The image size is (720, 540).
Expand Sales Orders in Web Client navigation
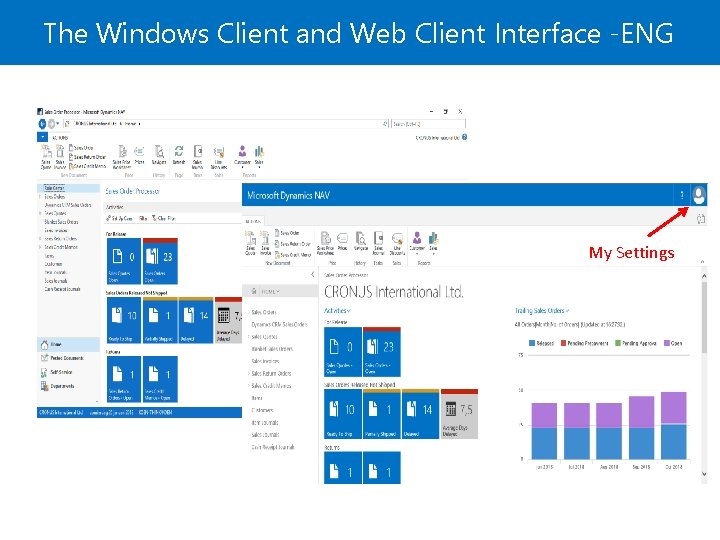[248, 312]
